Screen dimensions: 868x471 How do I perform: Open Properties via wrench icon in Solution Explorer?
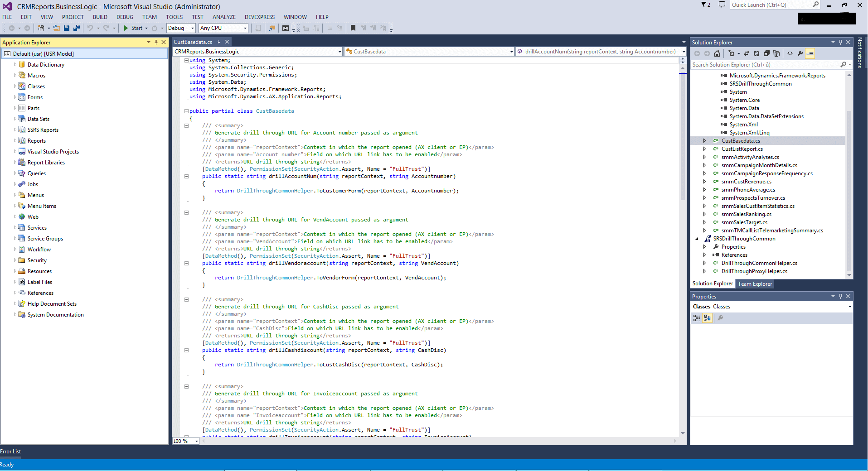click(x=800, y=53)
